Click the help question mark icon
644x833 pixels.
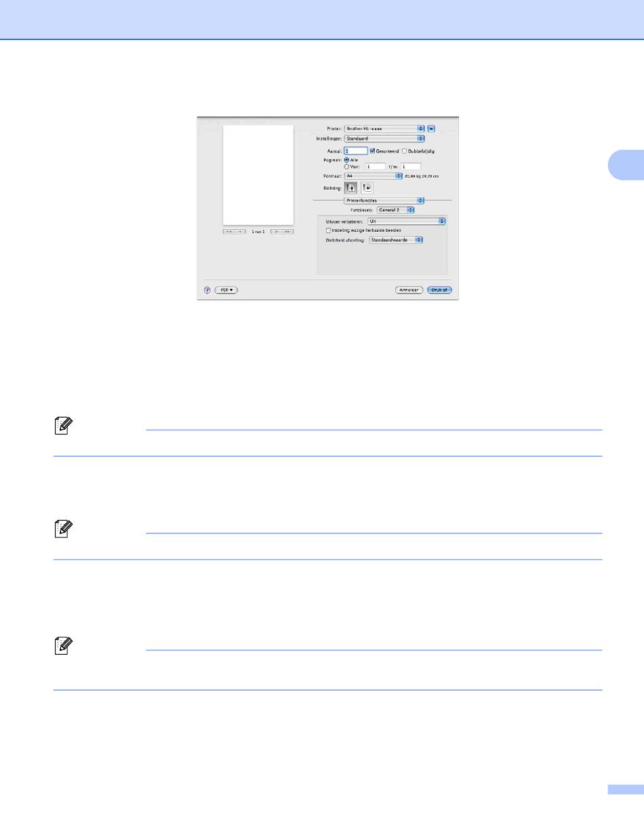tap(207, 289)
